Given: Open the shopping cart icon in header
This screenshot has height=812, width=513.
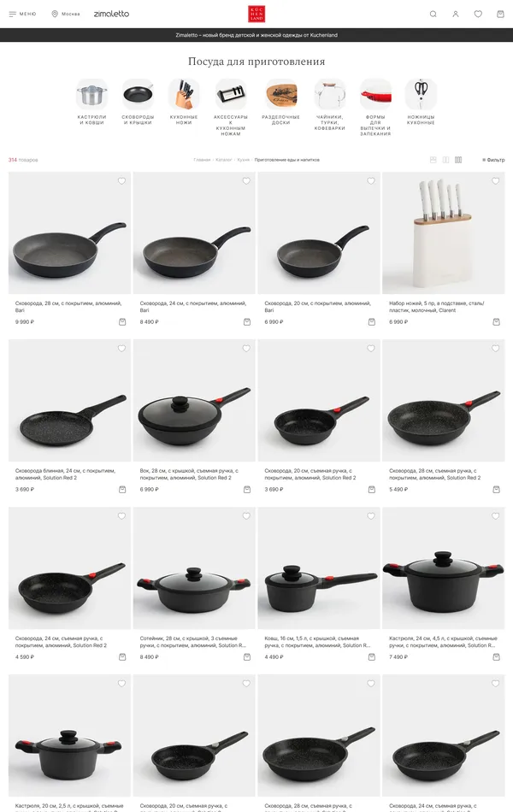Looking at the screenshot, I should pyautogui.click(x=500, y=14).
